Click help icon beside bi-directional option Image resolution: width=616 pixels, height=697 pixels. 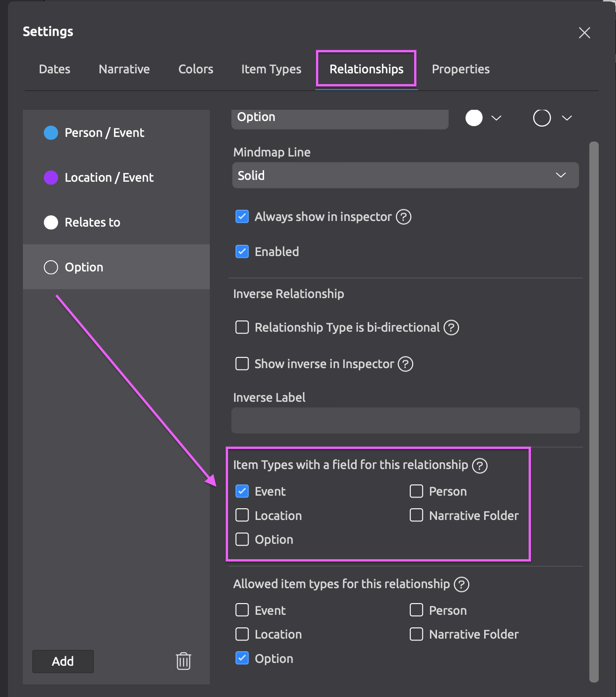click(x=451, y=327)
